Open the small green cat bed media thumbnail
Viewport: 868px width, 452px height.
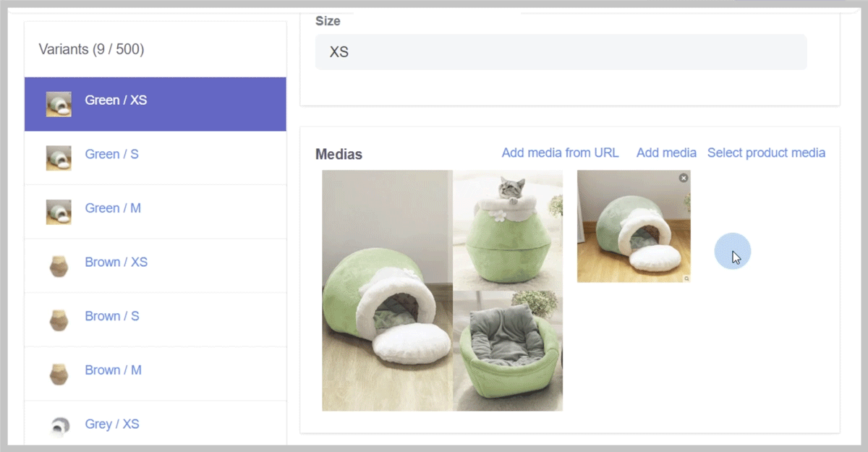pos(634,226)
